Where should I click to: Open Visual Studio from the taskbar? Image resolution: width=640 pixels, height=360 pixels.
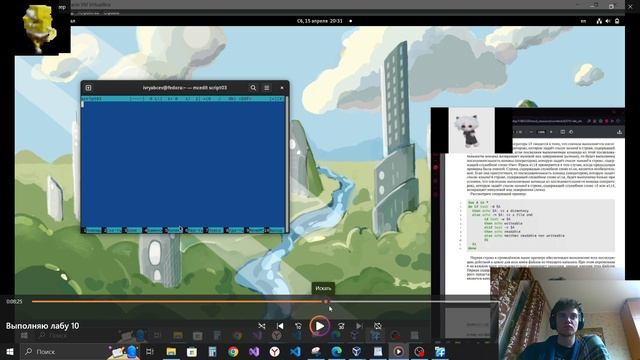click(x=254, y=351)
